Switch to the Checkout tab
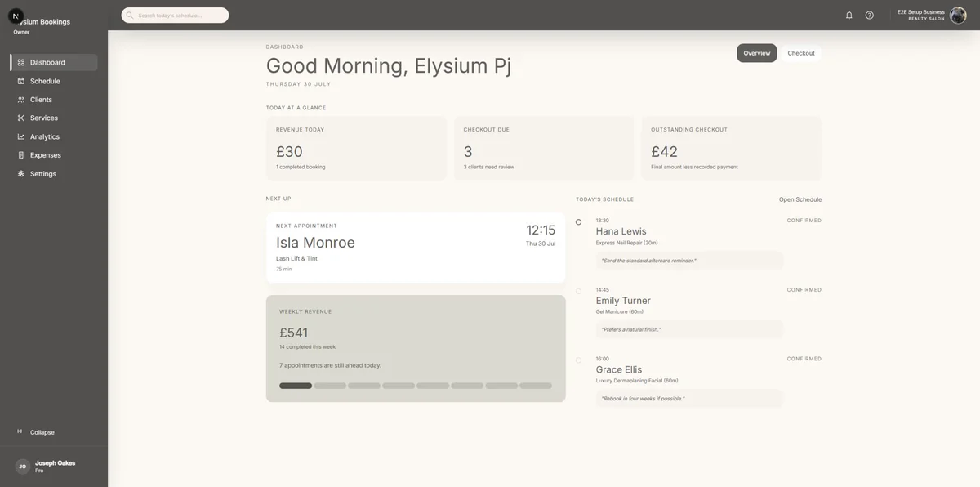 click(801, 53)
